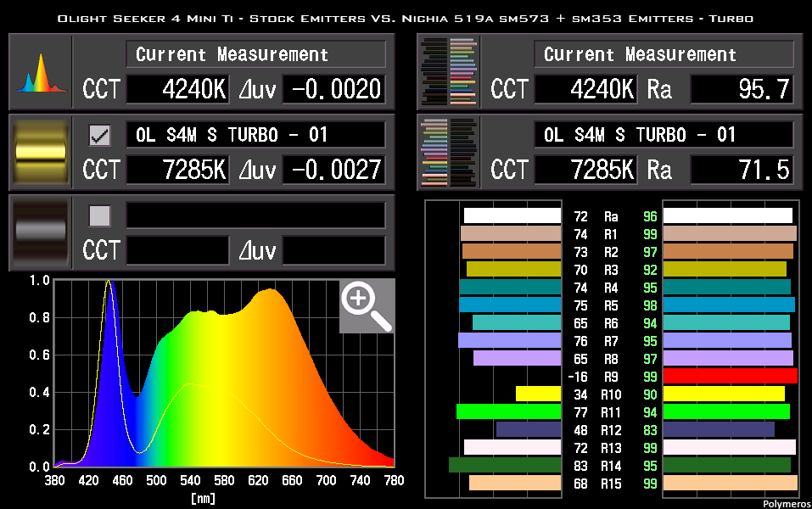Image resolution: width=812 pixels, height=509 pixels.
Task: Select the Polymeros watermark text
Action: pyautogui.click(x=785, y=503)
